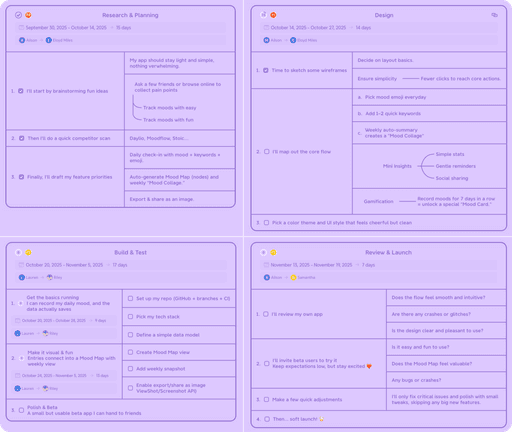The width and height of the screenshot is (512, 432).
Task: Click the '7 days' duration label
Action: 368,265
